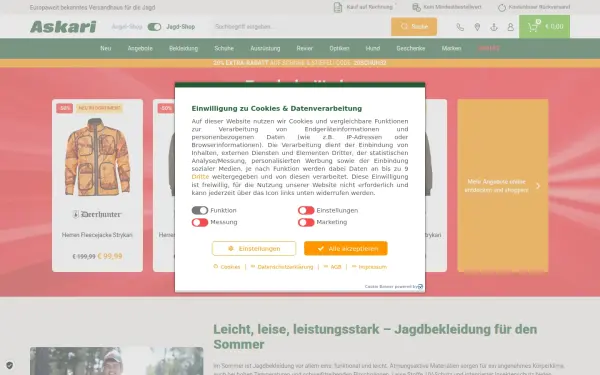Click the € 99,99 sale price
The image size is (600, 375).
(x=110, y=256)
